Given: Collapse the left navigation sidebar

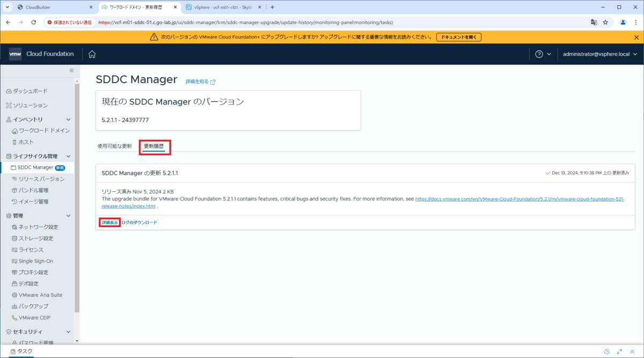Looking at the screenshot, I should click(x=71, y=71).
